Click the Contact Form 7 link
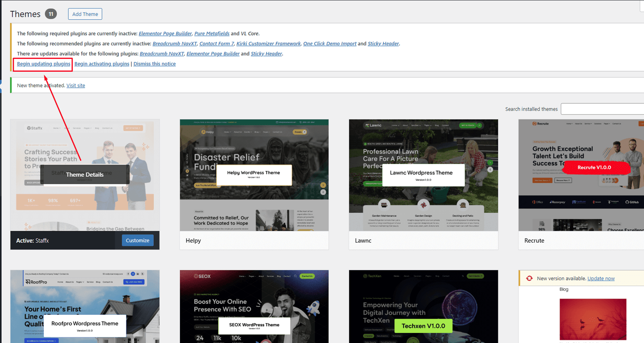This screenshot has height=343, width=644. click(217, 44)
